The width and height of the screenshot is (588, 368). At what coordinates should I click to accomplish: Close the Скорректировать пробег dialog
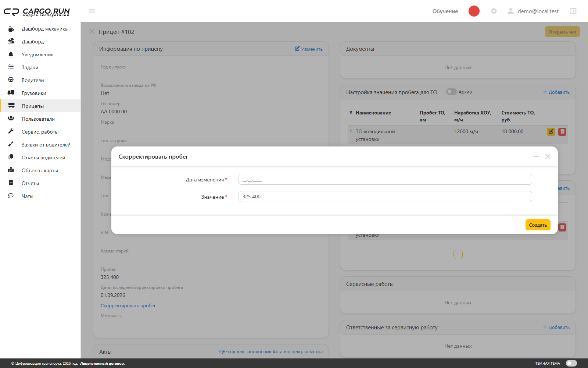(548, 156)
